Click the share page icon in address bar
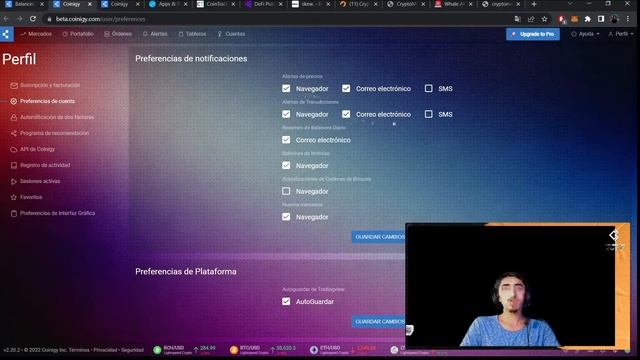The height and width of the screenshot is (360, 640). [531, 19]
